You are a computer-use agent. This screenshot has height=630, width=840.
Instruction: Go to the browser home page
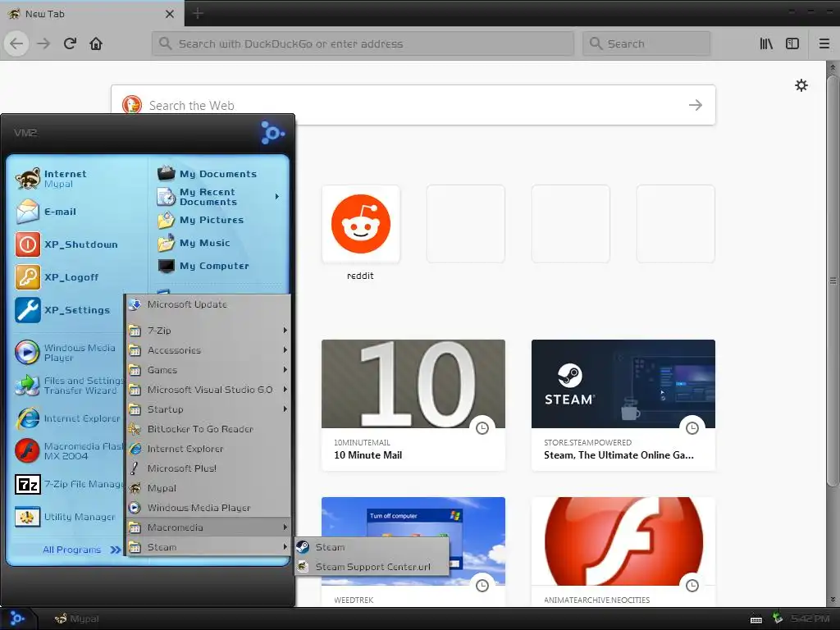tap(96, 43)
